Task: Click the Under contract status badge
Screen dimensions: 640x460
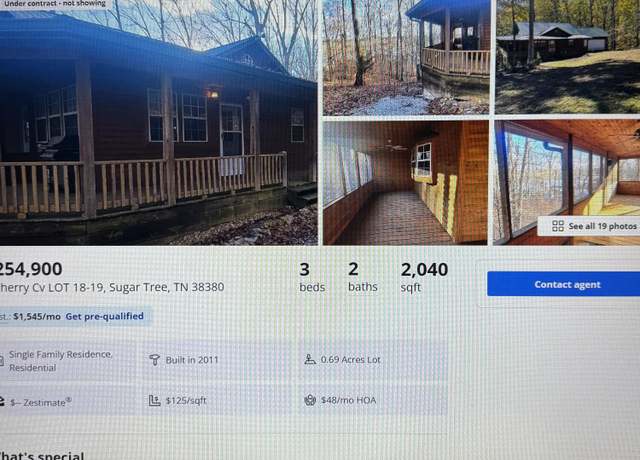Action: tap(54, 4)
